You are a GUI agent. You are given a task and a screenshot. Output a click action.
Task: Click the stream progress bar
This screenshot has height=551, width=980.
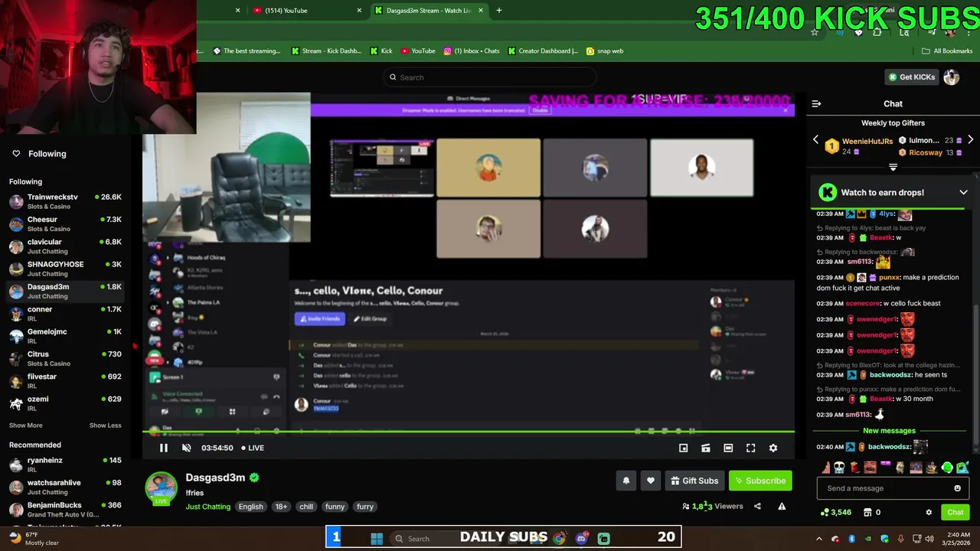pyautogui.click(x=468, y=432)
